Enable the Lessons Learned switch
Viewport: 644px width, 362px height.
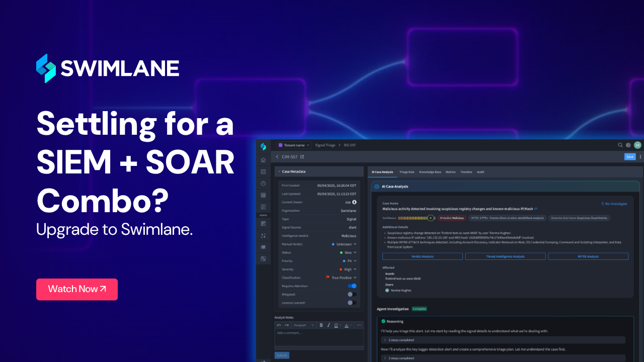point(352,303)
